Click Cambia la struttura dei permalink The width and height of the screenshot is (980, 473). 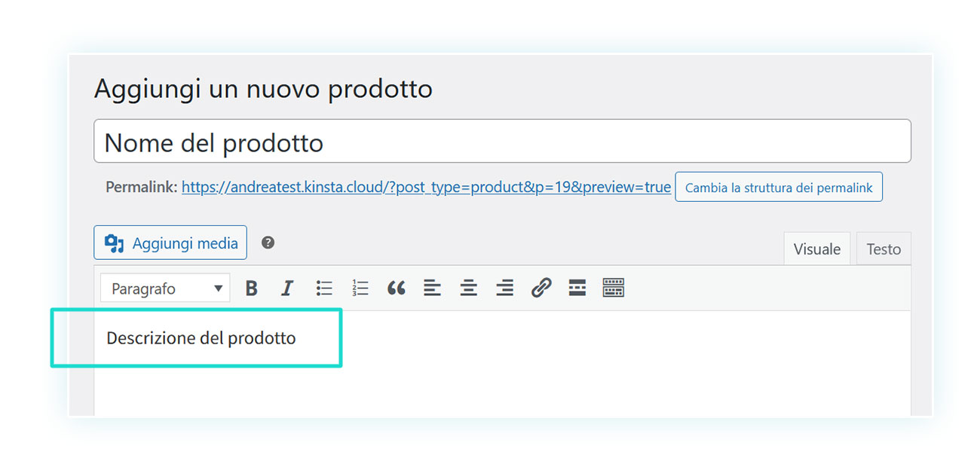[x=779, y=188]
